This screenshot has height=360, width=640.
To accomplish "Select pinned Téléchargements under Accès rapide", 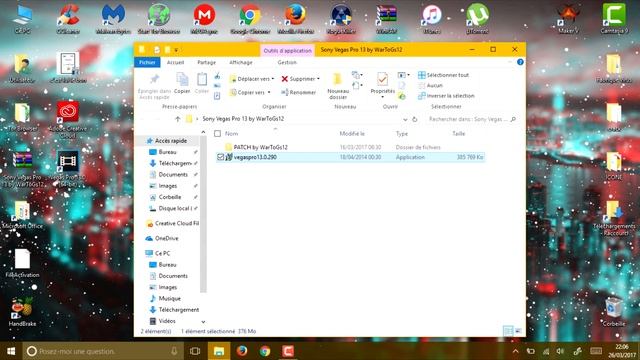I will 175,163.
